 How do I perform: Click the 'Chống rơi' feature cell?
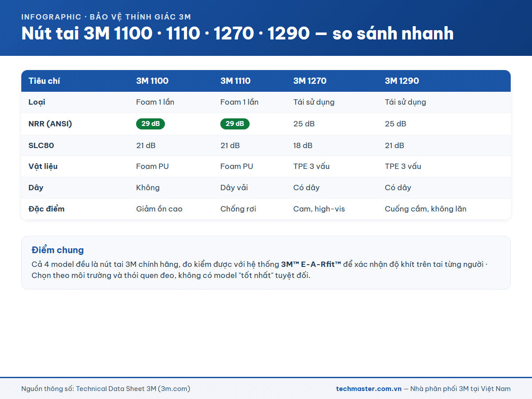(x=238, y=209)
